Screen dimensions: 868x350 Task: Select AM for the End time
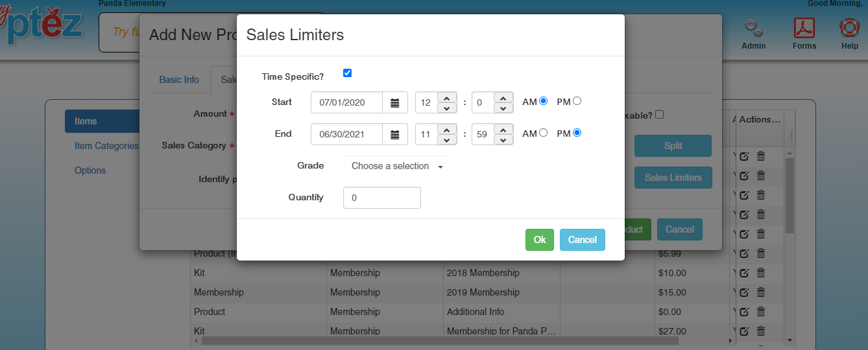(543, 133)
